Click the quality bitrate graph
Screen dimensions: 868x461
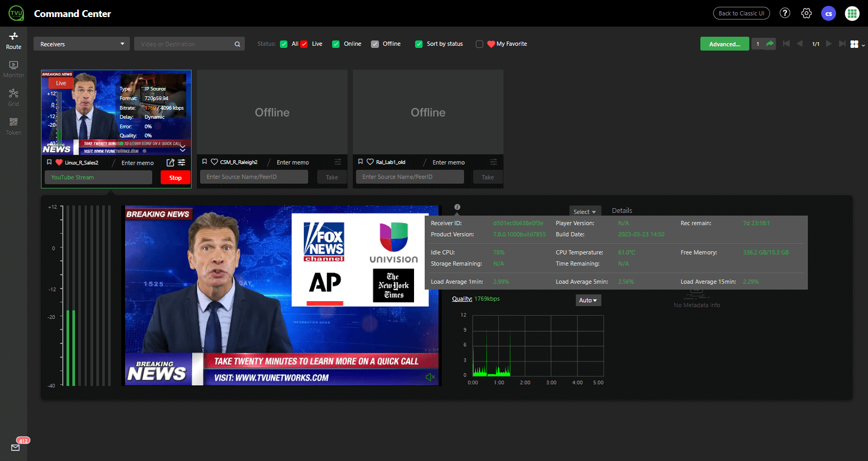(538, 346)
